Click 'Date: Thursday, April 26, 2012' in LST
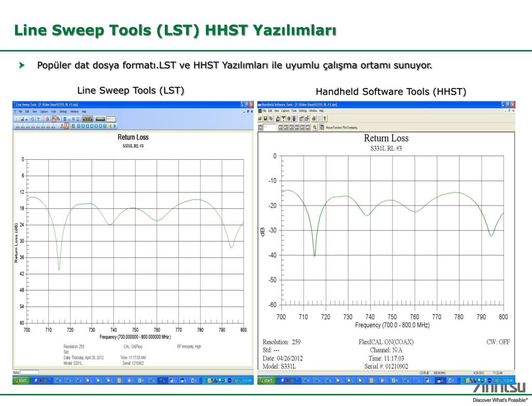The height and width of the screenshot is (406, 532). point(83,358)
